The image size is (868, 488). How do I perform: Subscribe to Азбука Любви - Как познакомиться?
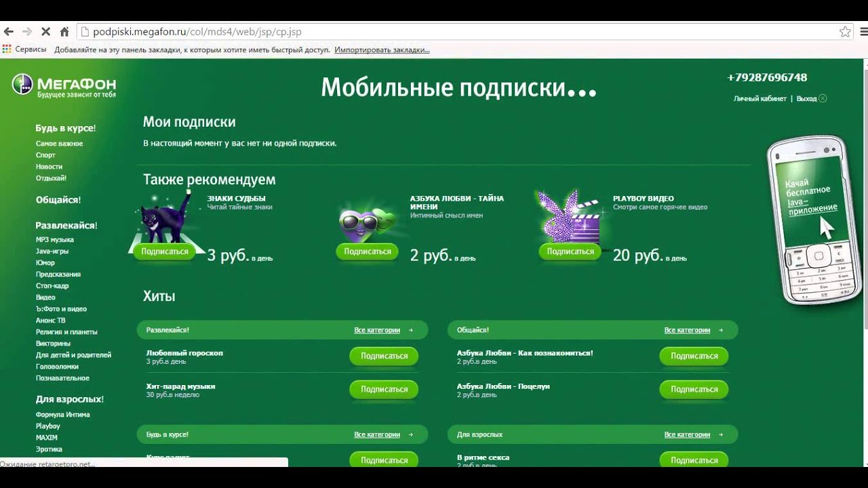[694, 356]
